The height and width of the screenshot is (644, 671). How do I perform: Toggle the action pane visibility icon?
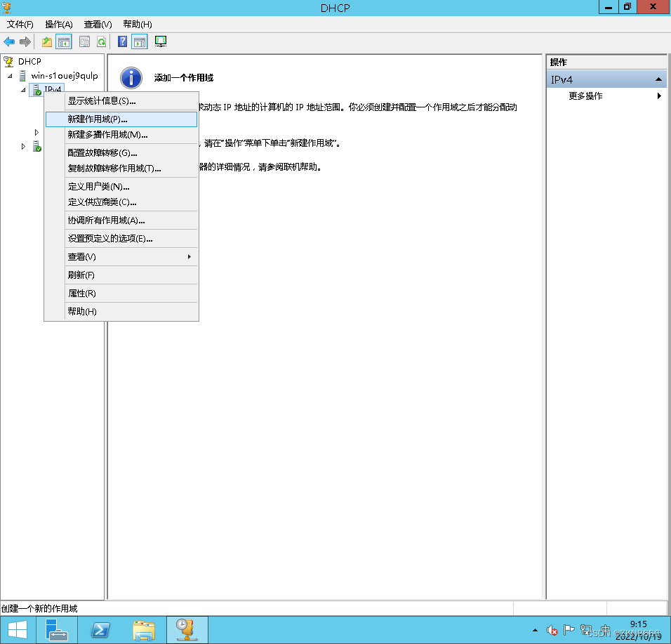click(139, 41)
